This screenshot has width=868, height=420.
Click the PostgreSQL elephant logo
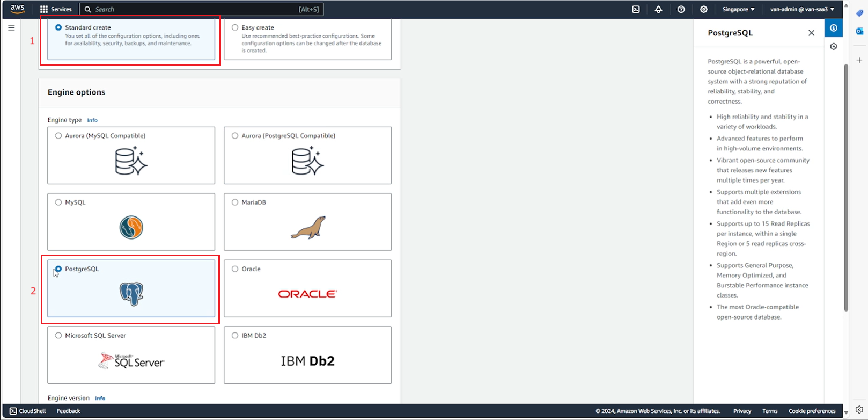tap(131, 294)
